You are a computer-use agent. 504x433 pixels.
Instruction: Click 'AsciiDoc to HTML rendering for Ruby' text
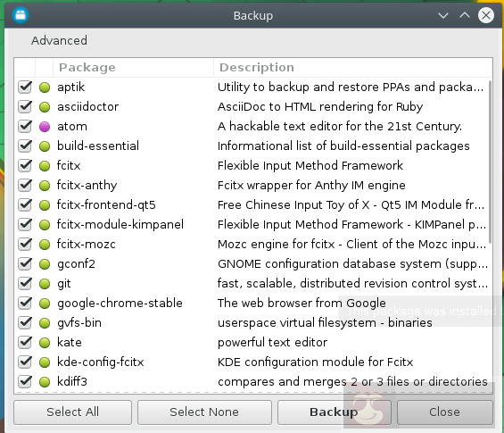click(x=320, y=107)
